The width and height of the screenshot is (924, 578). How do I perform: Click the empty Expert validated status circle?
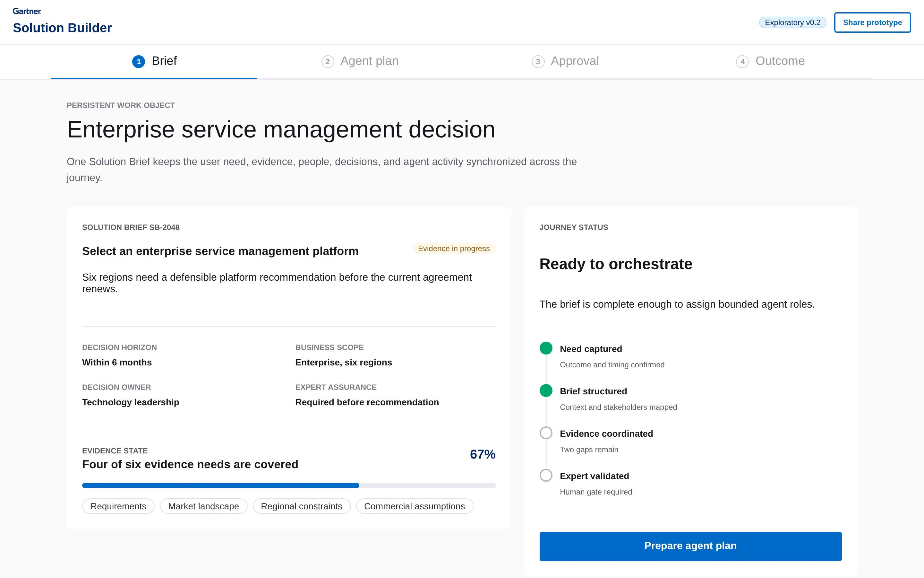pos(546,476)
